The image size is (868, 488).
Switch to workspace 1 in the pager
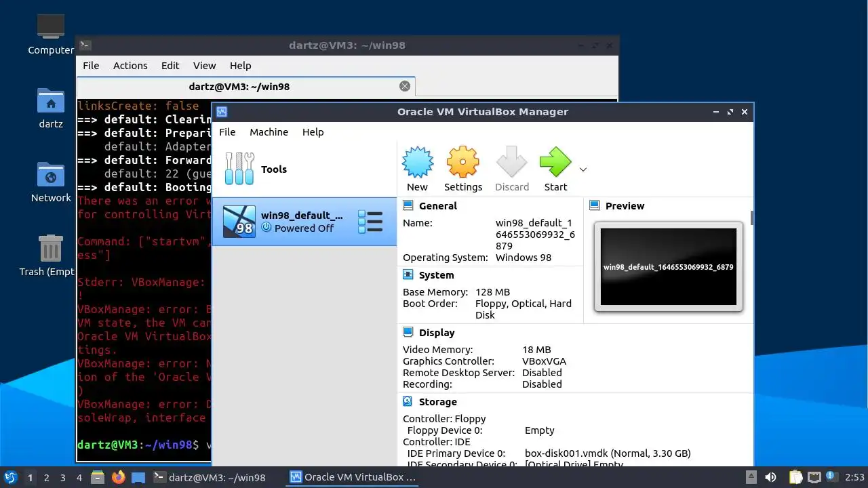click(x=30, y=478)
